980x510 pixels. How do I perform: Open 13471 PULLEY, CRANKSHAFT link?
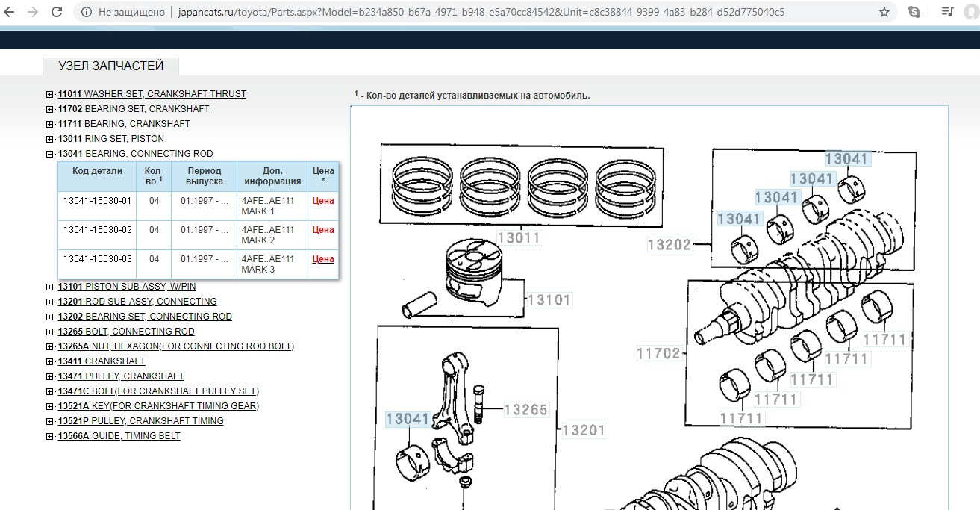pos(121,376)
